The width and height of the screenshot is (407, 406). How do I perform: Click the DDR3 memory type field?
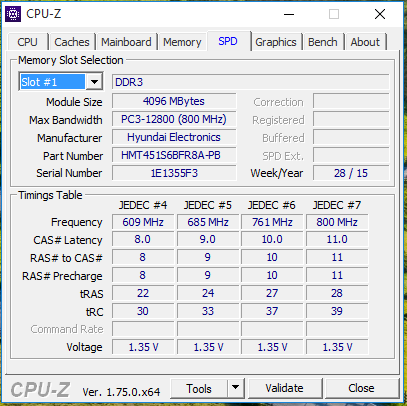tap(250, 82)
